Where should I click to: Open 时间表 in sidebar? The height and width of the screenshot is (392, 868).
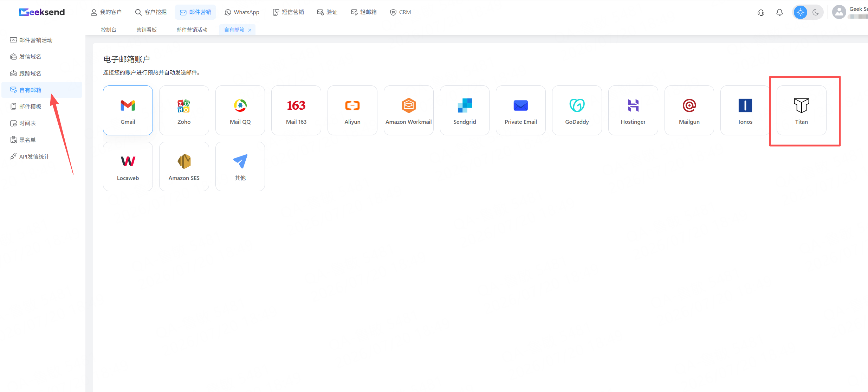click(x=42, y=123)
